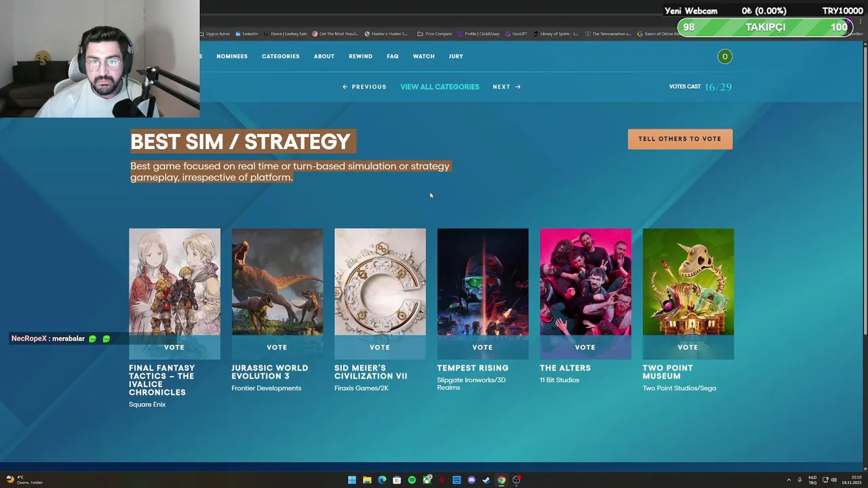
Task: Launch Microsoft Edge from the taskbar
Action: click(x=382, y=480)
